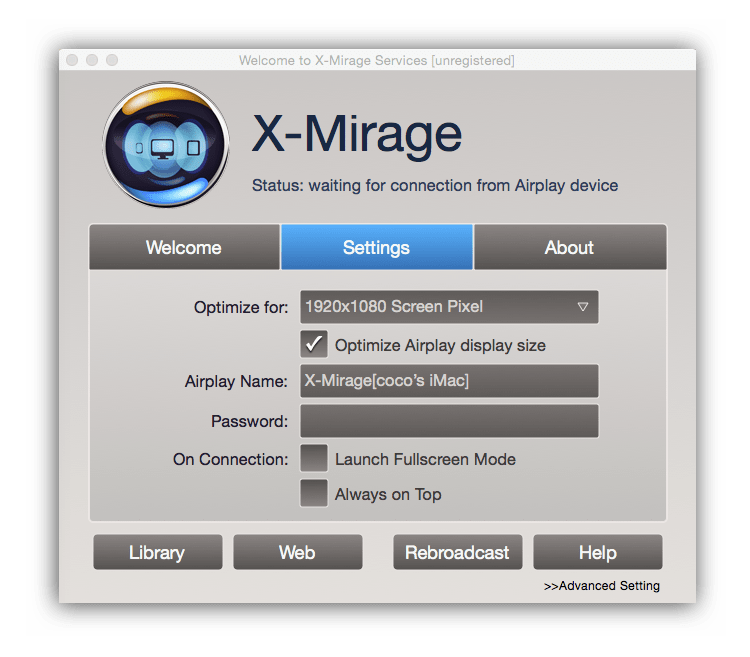
Task: Open the Optimize for resolution dropdown
Action: pyautogui.click(x=449, y=307)
